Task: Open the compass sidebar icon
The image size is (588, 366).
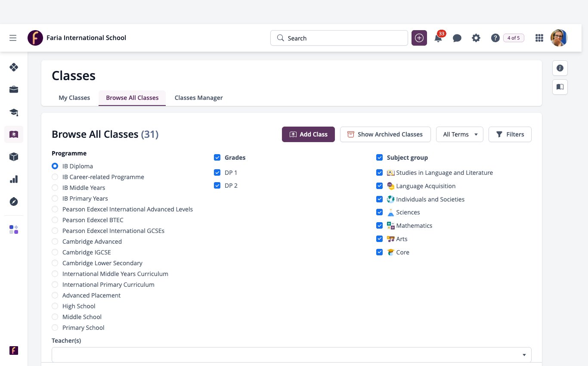Action: 14,202
